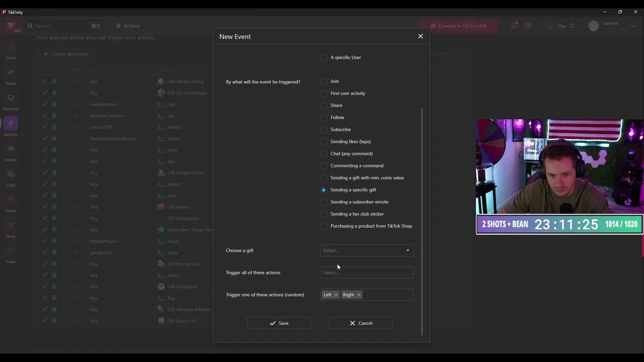644x362 pixels.
Task: Edit the reset command event
Action: coord(45,150)
